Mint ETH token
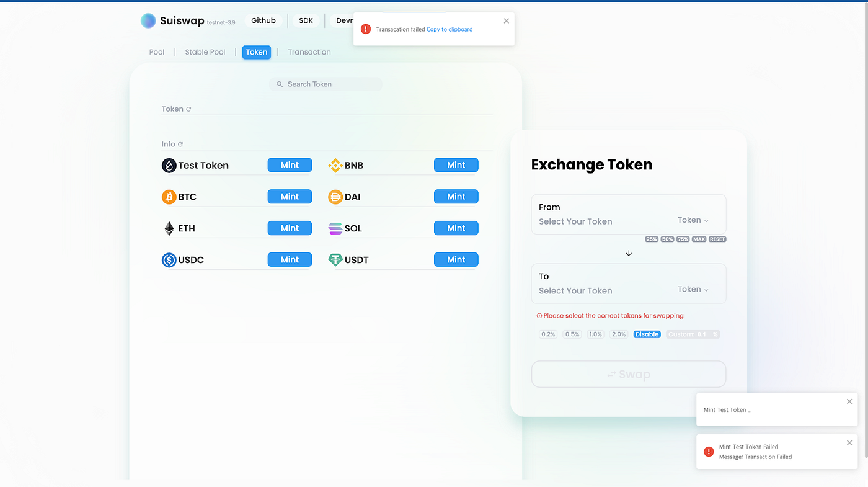 290,228
